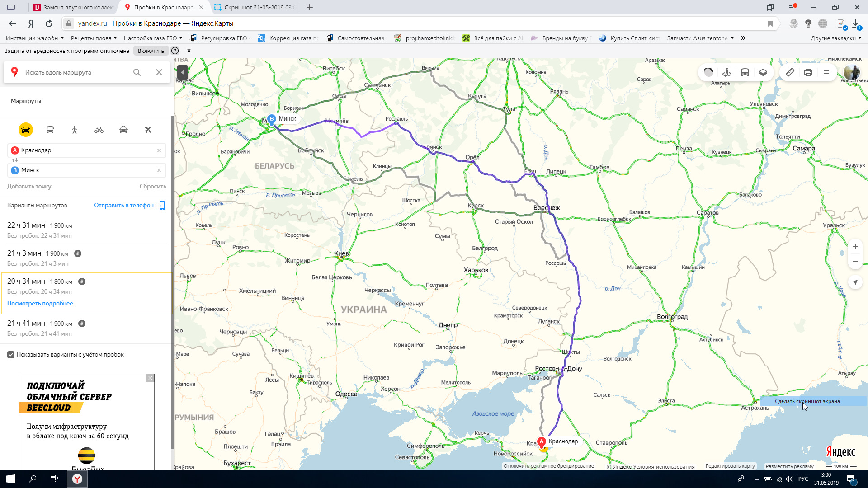This screenshot has width=868, height=488.
Task: Click Добавить точку to add a waypoint
Action: tap(29, 187)
